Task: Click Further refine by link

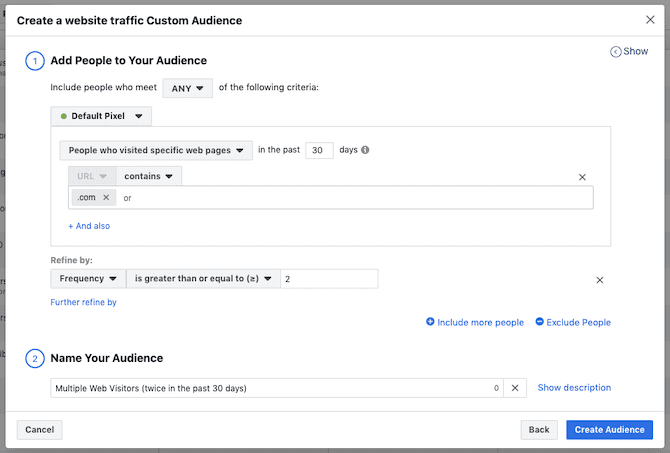Action: point(83,302)
